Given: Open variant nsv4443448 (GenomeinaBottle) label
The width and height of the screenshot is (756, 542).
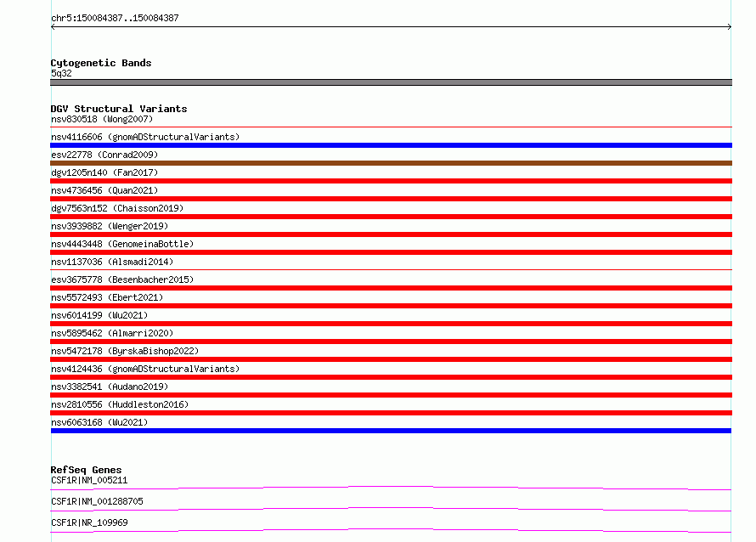Looking at the screenshot, I should (122, 244).
